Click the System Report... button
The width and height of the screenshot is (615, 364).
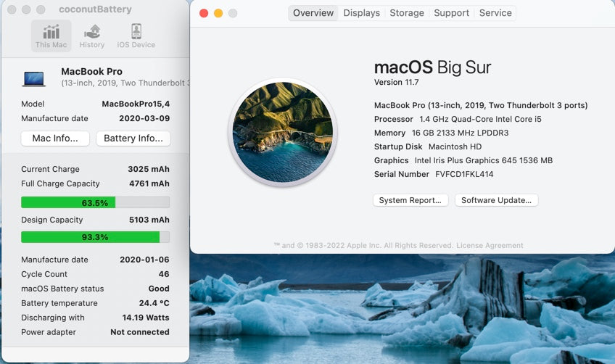pyautogui.click(x=410, y=200)
